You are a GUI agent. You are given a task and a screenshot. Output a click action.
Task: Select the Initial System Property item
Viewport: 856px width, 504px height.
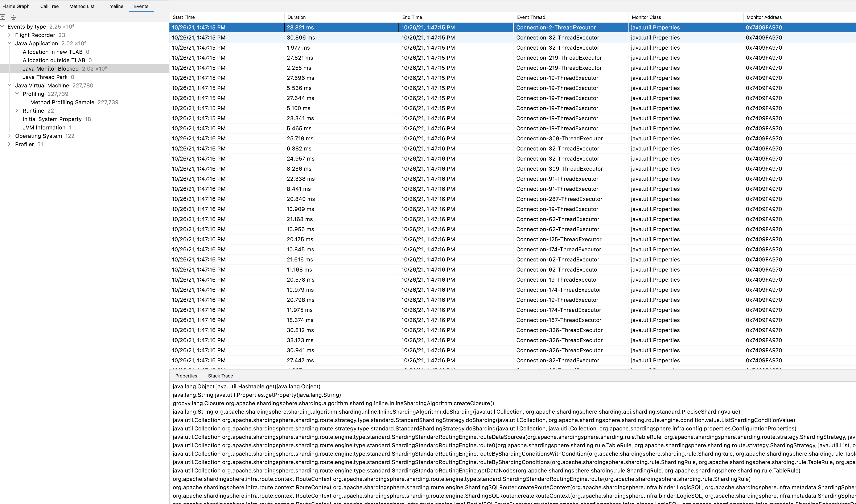coord(52,119)
